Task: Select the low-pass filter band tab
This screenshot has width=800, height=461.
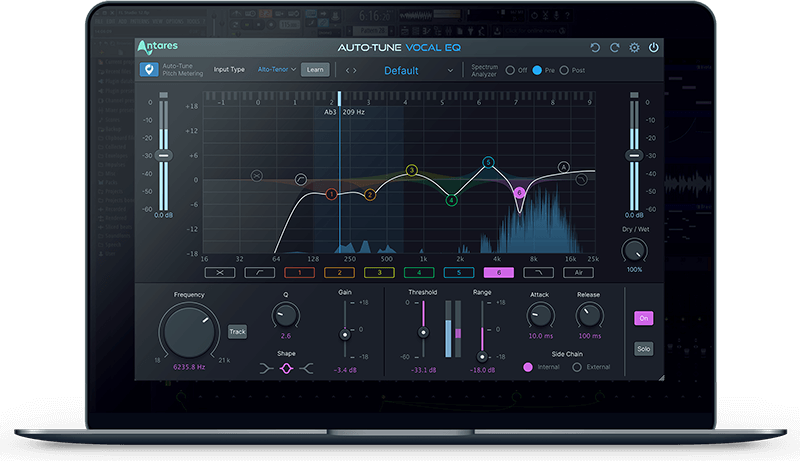Action: [538, 273]
